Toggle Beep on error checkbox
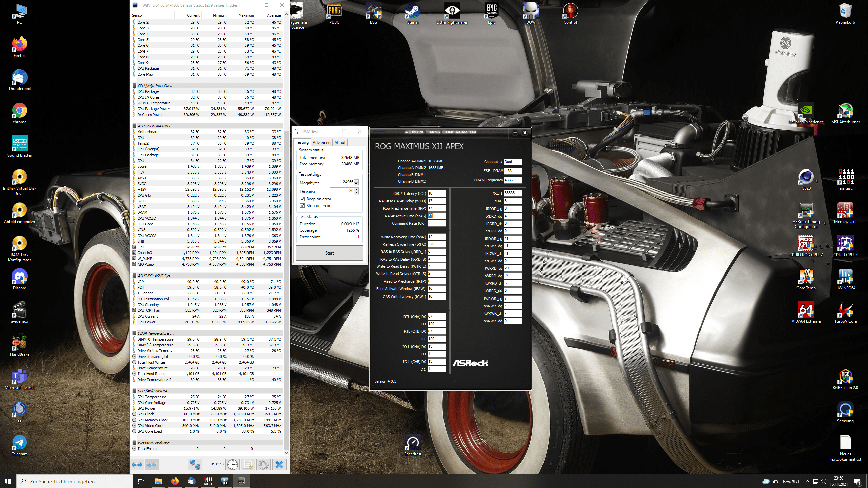 (302, 199)
